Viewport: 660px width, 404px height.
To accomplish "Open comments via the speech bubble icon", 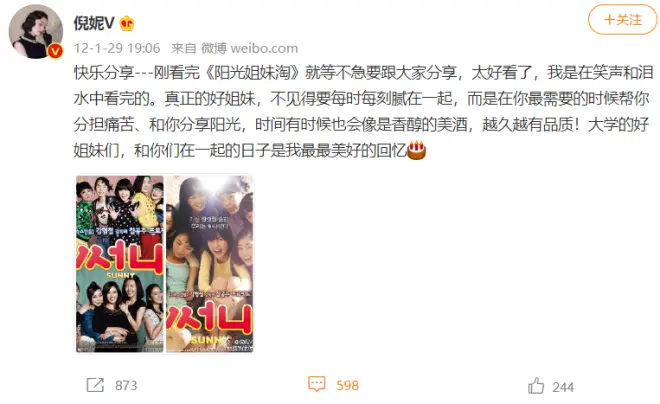I will [x=317, y=384].
